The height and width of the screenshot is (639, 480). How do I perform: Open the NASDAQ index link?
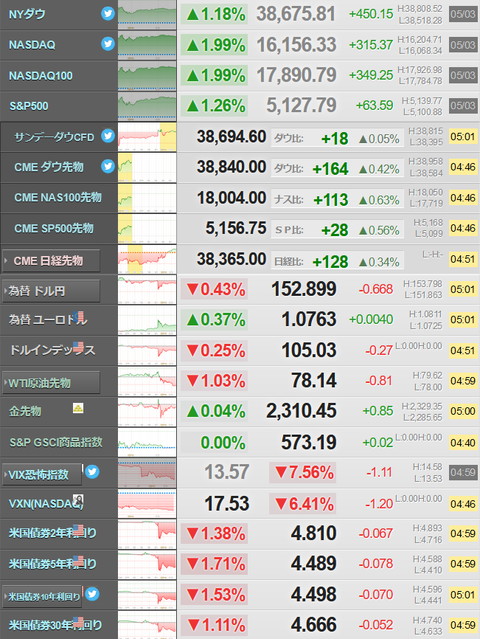point(32,45)
